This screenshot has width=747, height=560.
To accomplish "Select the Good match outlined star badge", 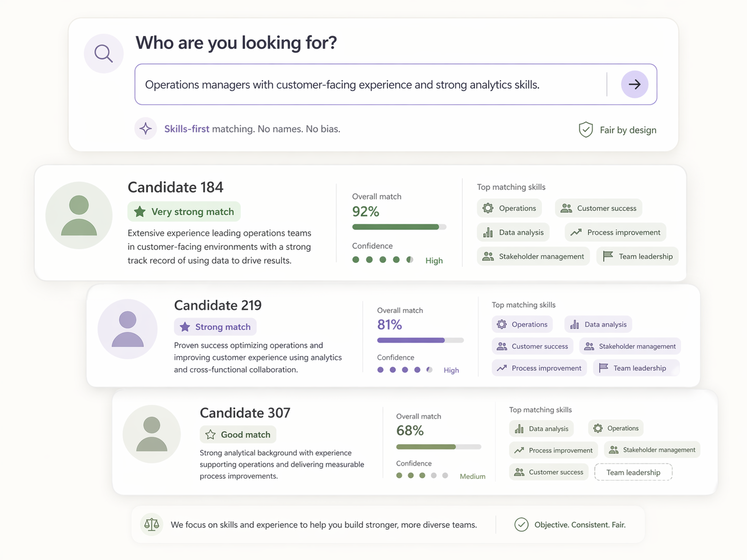I will (238, 435).
